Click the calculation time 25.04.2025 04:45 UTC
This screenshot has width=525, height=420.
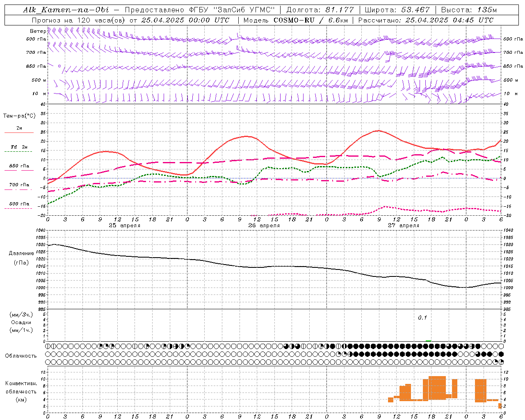pos(450,20)
